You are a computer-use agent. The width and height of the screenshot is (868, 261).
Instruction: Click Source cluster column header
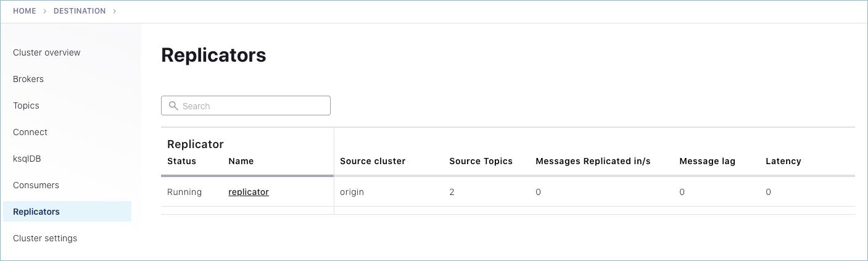coord(373,161)
